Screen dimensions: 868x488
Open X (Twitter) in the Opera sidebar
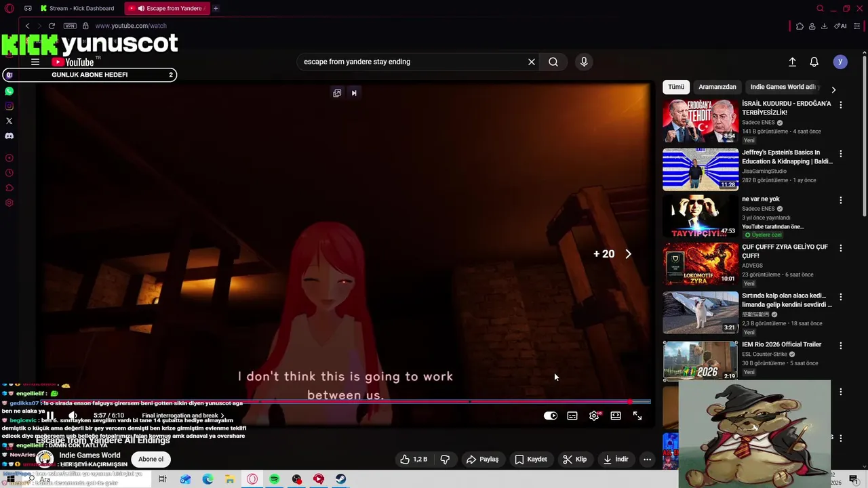[x=9, y=121]
